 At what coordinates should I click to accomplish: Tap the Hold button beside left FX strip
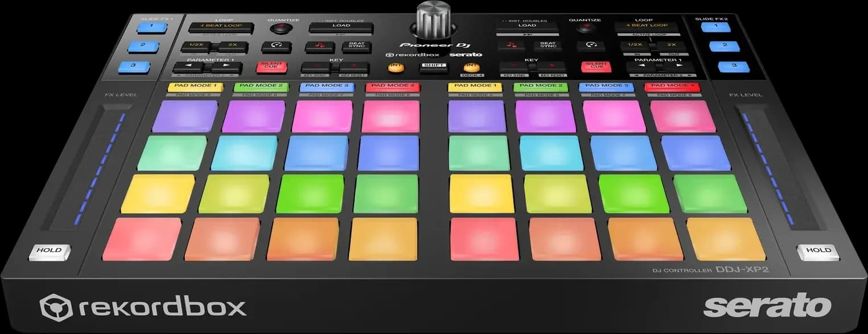[50, 251]
